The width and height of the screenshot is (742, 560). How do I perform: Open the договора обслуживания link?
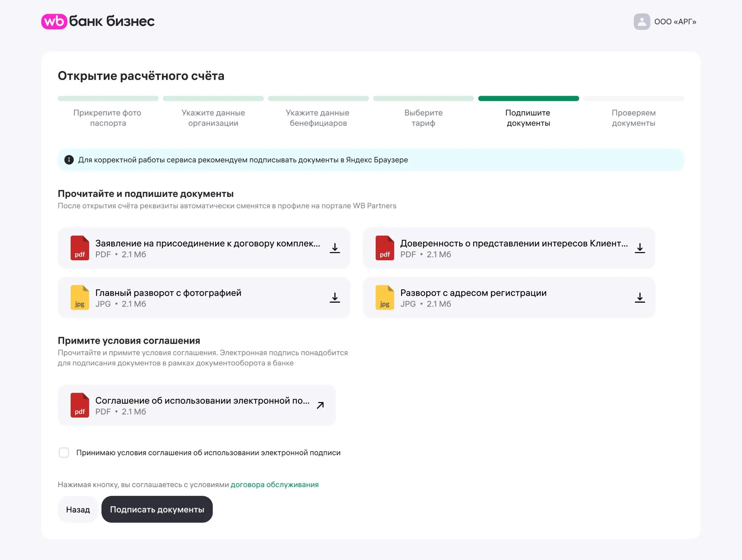pos(275,485)
